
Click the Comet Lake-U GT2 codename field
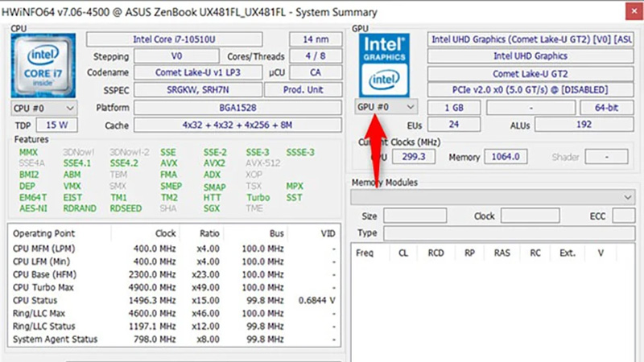tap(528, 73)
